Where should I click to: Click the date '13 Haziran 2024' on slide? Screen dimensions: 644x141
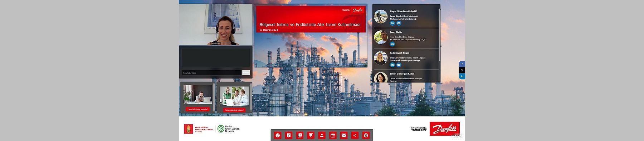(269, 30)
